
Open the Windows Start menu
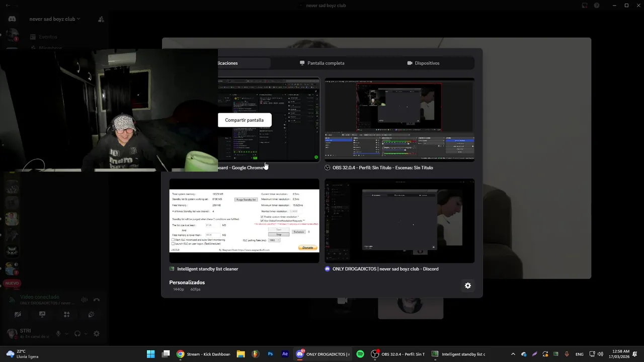150,354
